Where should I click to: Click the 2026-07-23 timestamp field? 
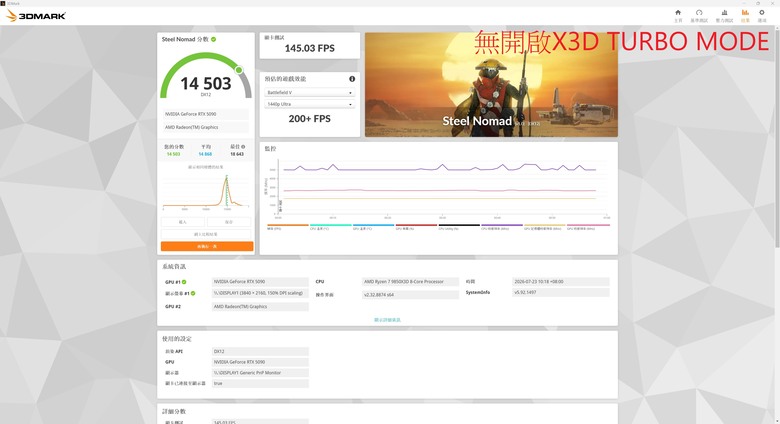[x=561, y=282]
